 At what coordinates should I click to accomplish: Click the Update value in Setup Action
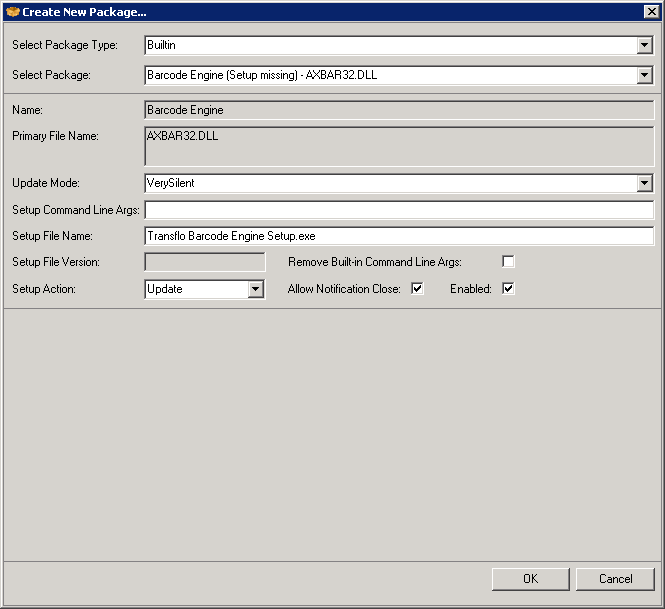[195, 289]
